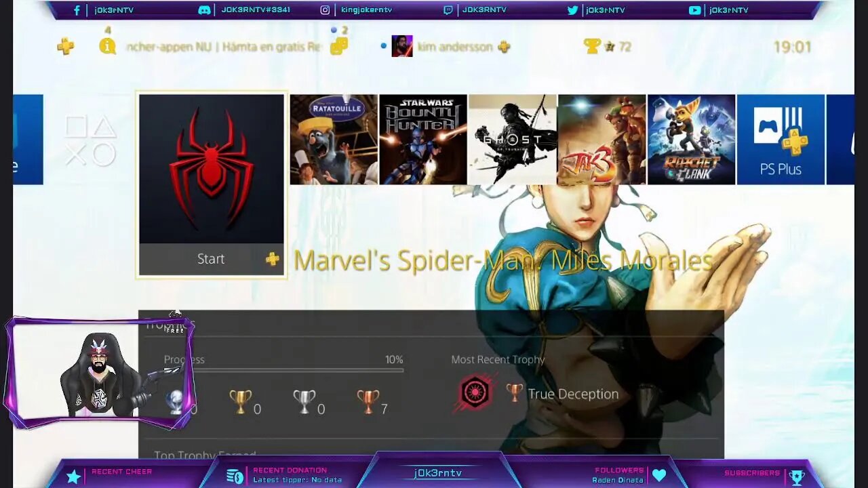Click the silver trophy count icon
This screenshot has height=488, width=868.
[304, 402]
